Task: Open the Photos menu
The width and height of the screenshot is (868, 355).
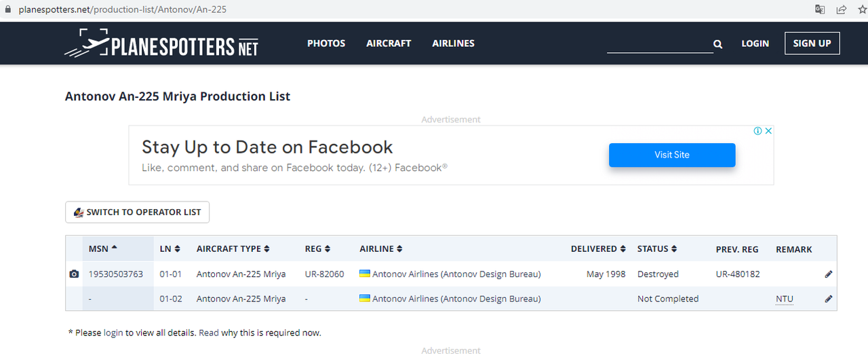Action: click(x=326, y=43)
